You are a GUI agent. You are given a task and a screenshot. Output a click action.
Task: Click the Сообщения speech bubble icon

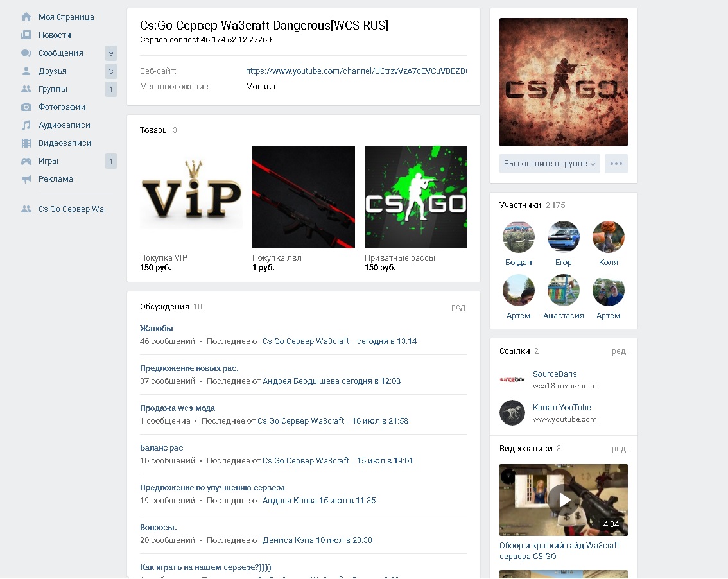26,53
